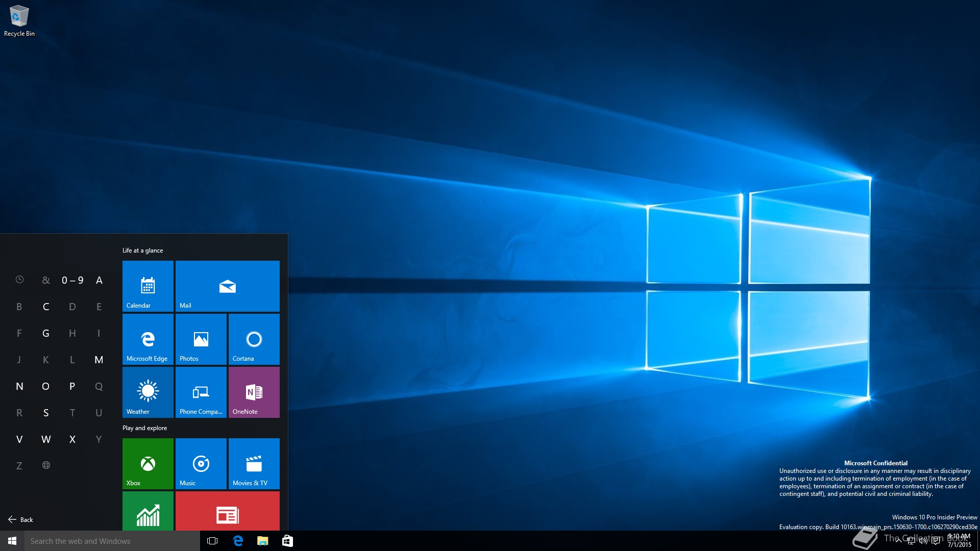Open the Calendar tile
This screenshot has height=551, width=980.
[148, 286]
